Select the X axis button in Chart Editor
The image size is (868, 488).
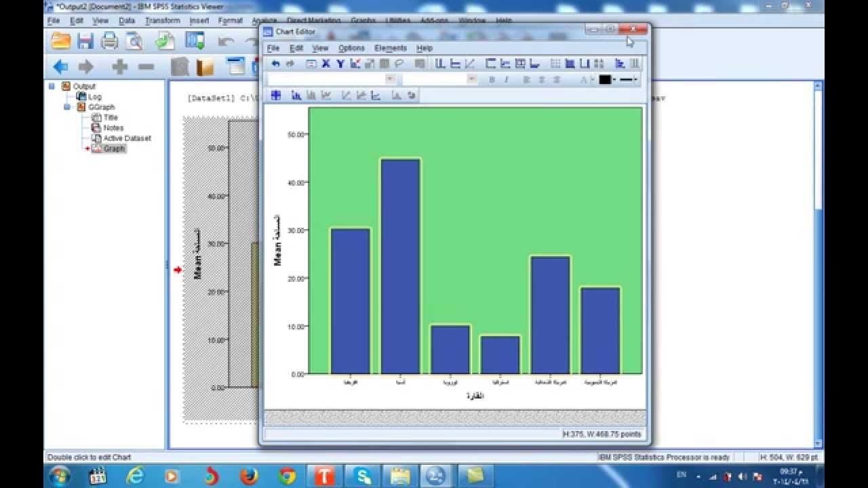click(x=325, y=64)
